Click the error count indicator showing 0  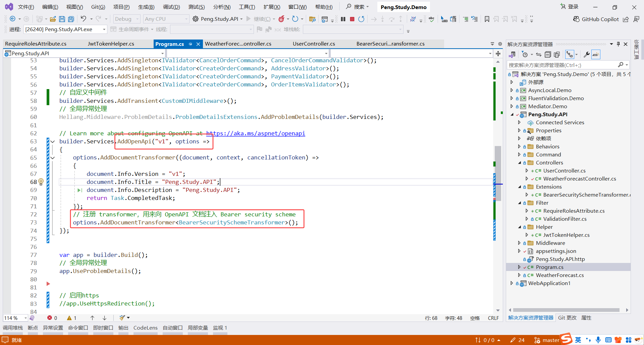point(52,318)
